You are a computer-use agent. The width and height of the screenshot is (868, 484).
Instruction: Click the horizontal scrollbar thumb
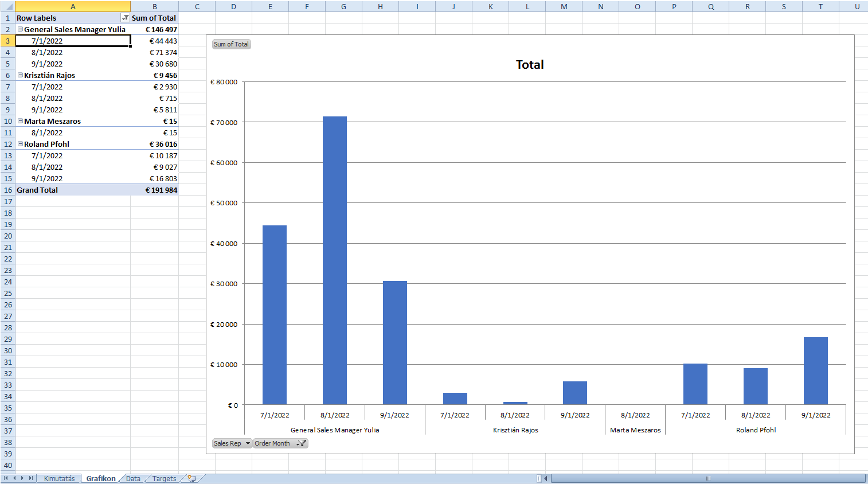pos(708,478)
